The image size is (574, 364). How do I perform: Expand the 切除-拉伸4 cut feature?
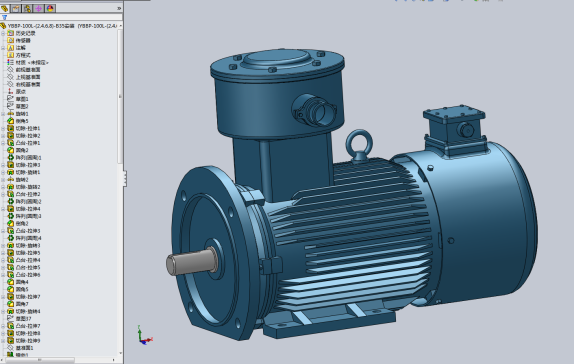[3, 209]
